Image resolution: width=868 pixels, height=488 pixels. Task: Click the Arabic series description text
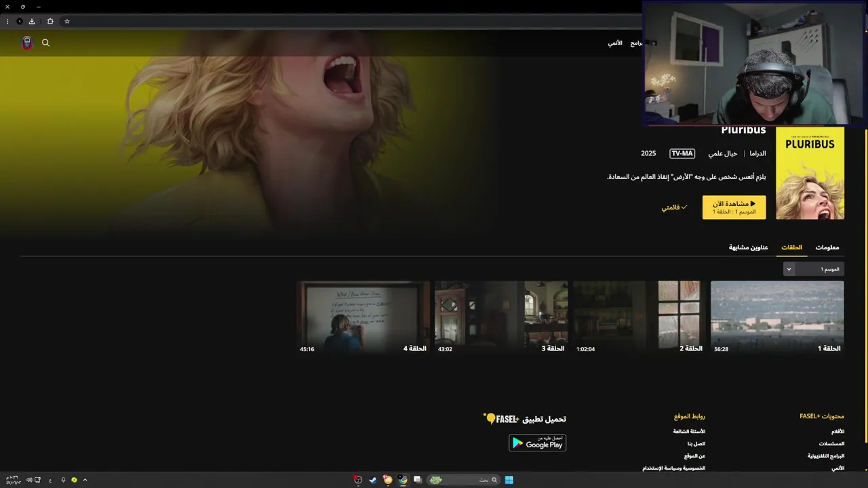click(x=686, y=177)
